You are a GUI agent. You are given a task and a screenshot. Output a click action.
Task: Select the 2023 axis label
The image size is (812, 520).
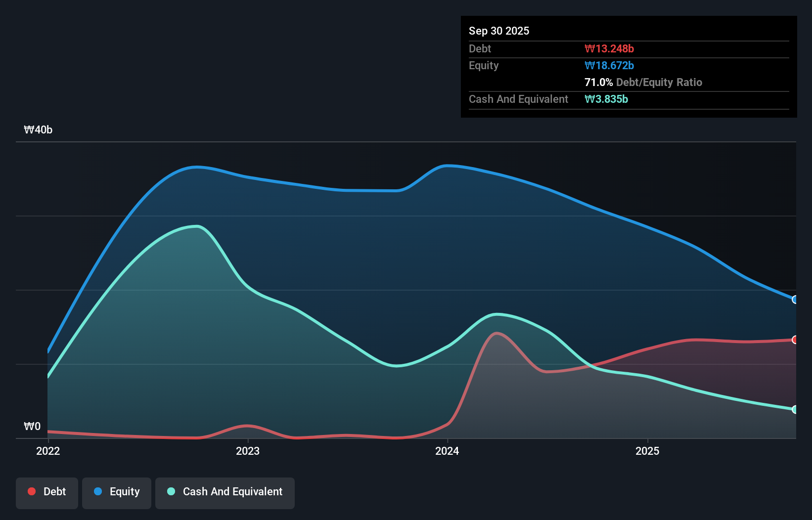pos(249,451)
